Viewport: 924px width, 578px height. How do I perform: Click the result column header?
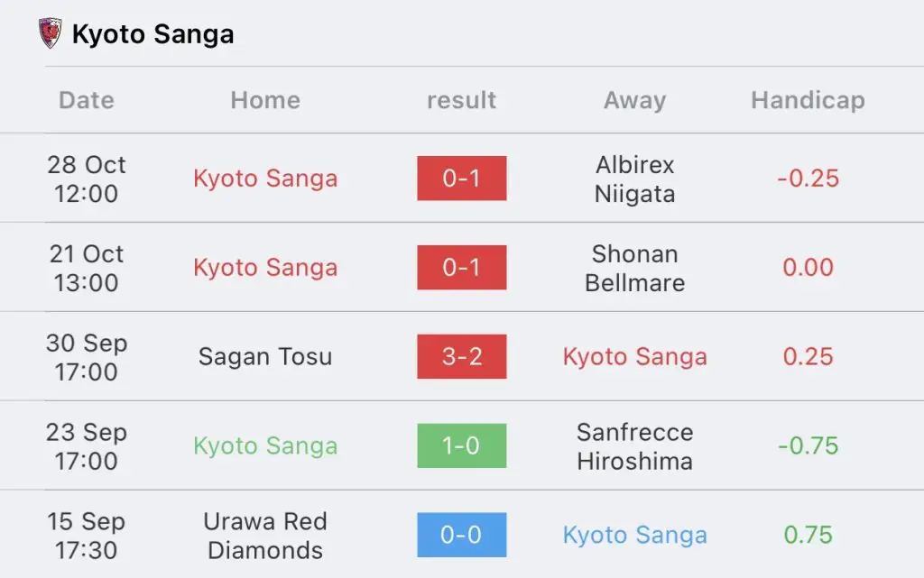pos(461,100)
